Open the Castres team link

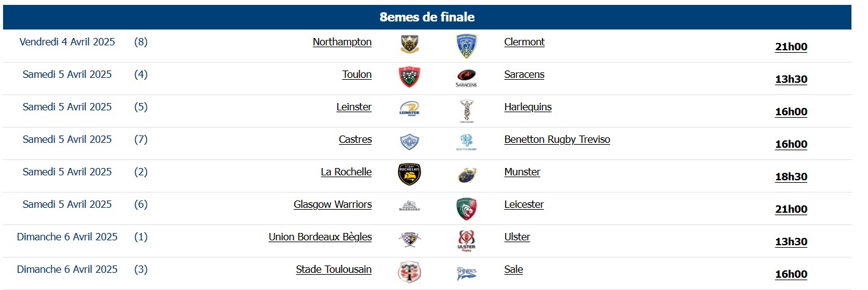[x=355, y=139]
